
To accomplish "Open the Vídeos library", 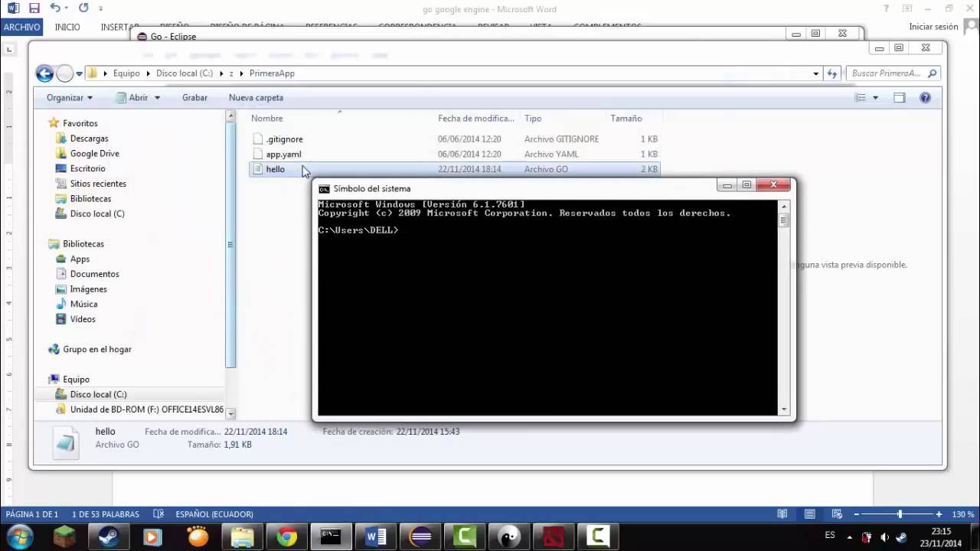I will 83,319.
